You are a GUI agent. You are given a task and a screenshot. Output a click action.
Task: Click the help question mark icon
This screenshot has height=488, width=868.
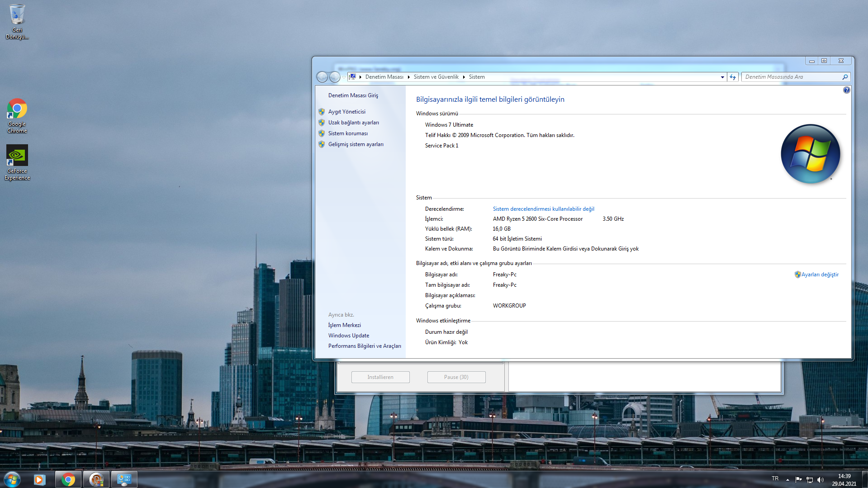click(x=846, y=90)
